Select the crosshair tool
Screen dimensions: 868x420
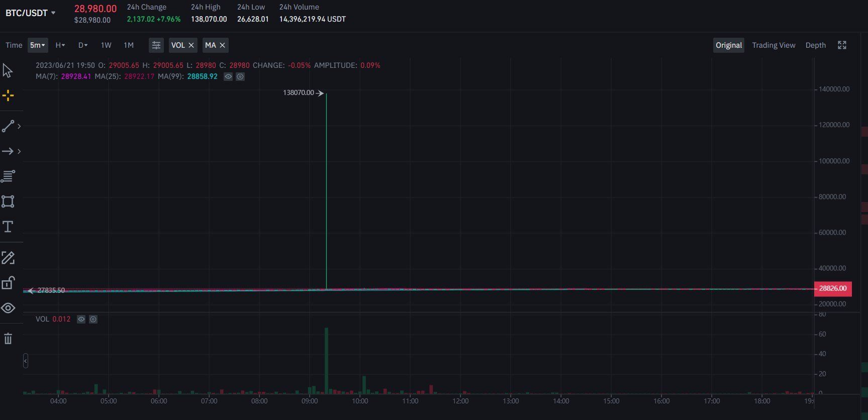[8, 95]
